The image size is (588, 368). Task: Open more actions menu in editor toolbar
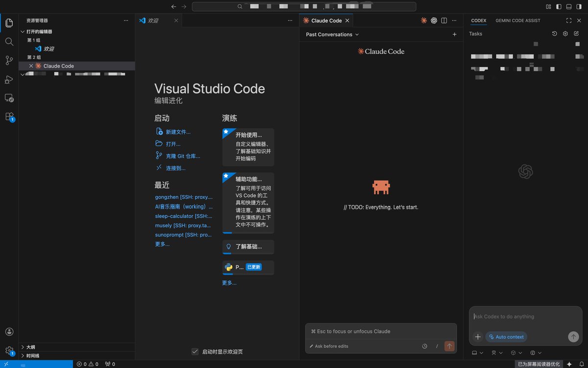point(454,21)
